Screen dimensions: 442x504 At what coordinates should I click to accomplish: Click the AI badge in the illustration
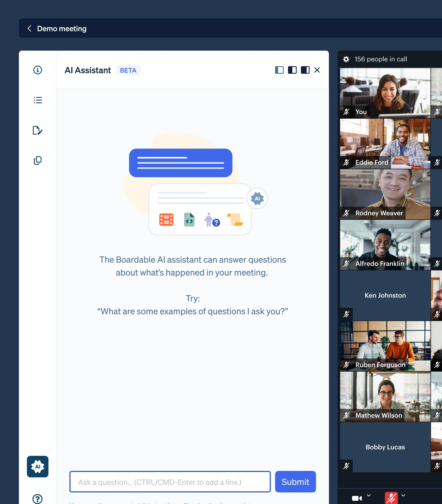pos(257,199)
